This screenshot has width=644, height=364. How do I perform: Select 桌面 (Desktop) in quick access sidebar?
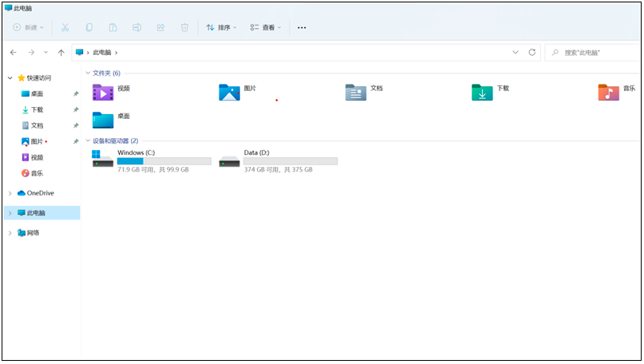pyautogui.click(x=37, y=93)
